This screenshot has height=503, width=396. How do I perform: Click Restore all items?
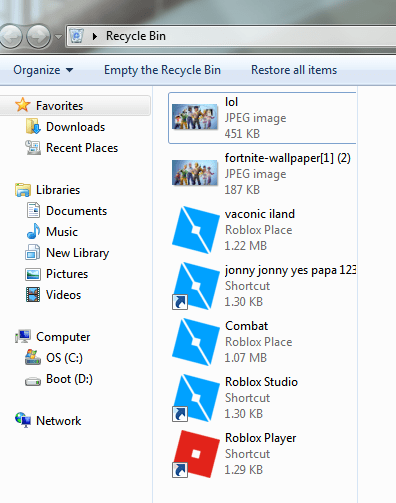tap(294, 70)
